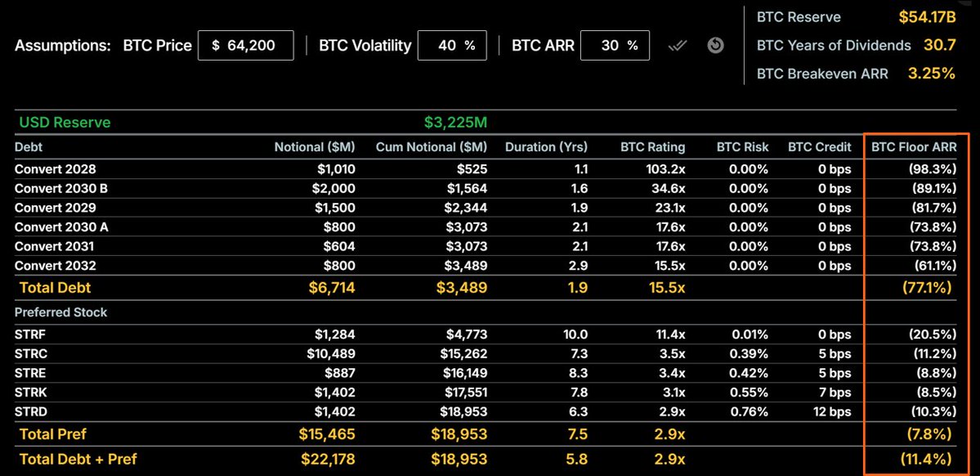Image resolution: width=980 pixels, height=476 pixels.
Task: Select the Convert 2028 row label
Action: [56, 168]
